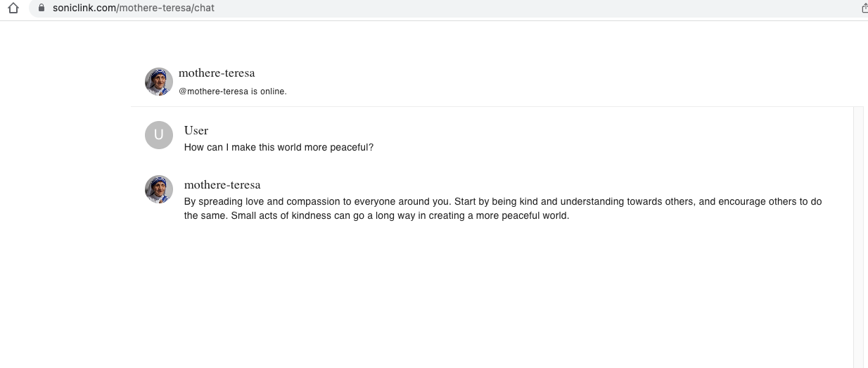Click the /mothere-teresa/chat path in URL
The width and height of the screenshot is (868, 368).
click(x=166, y=8)
